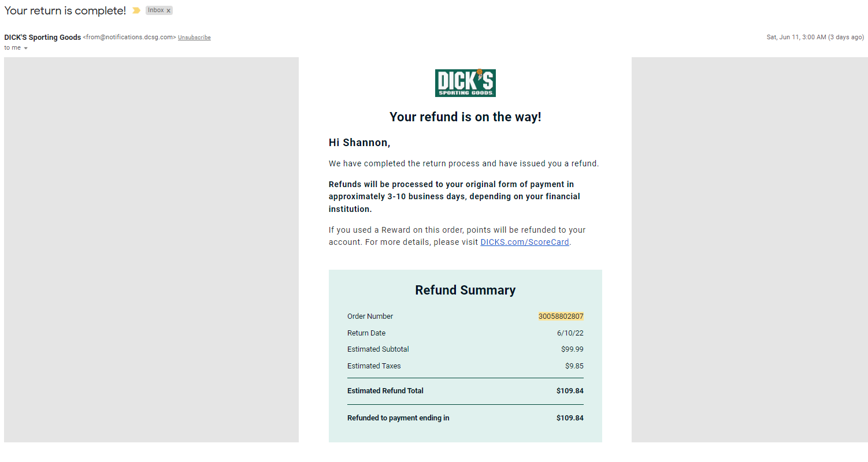Screen dimensions: 868x462
Task: Click the "Refunded to payment ending in" row label
Action: coord(398,418)
